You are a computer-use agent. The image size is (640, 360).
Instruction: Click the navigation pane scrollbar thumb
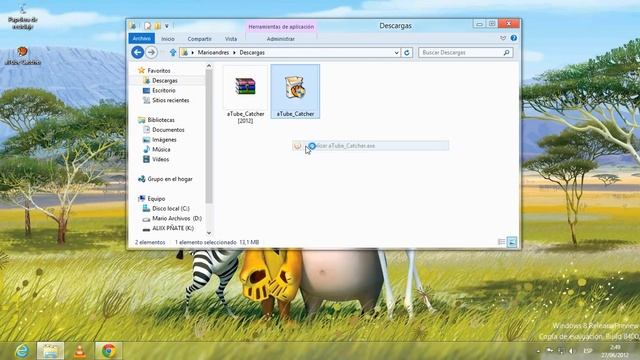coord(209,137)
